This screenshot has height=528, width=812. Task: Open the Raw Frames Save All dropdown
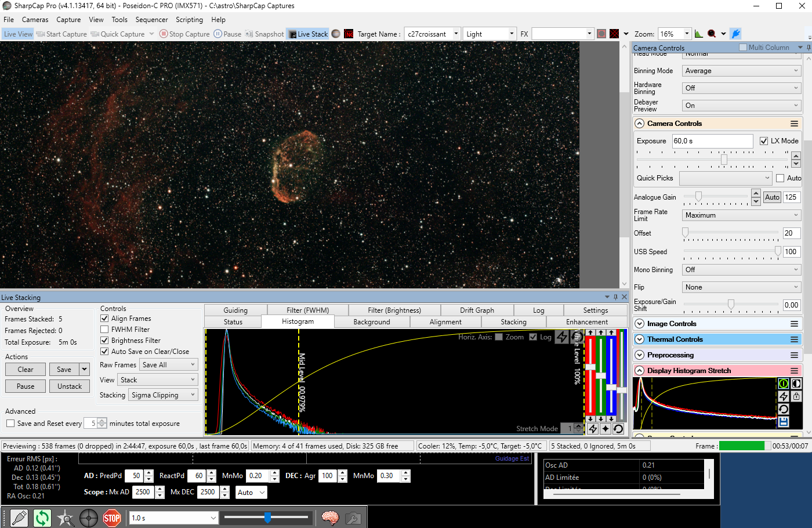pyautogui.click(x=168, y=365)
